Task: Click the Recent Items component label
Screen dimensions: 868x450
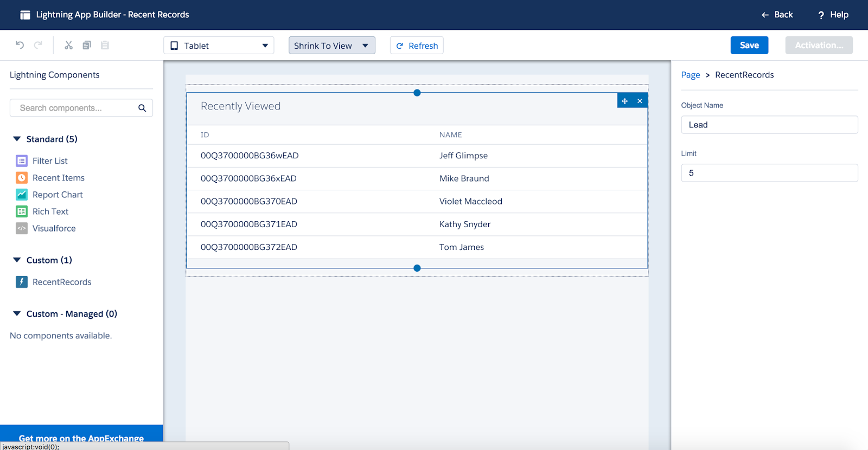Action: pyautogui.click(x=59, y=177)
